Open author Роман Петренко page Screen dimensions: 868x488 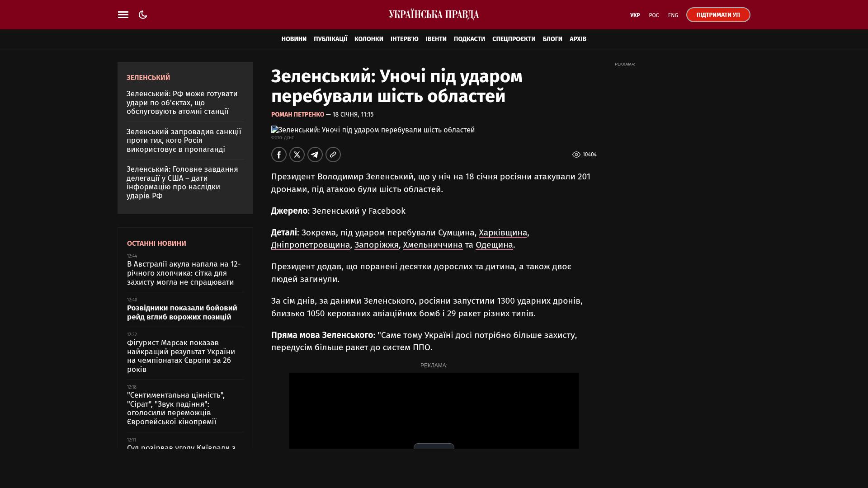click(x=297, y=115)
